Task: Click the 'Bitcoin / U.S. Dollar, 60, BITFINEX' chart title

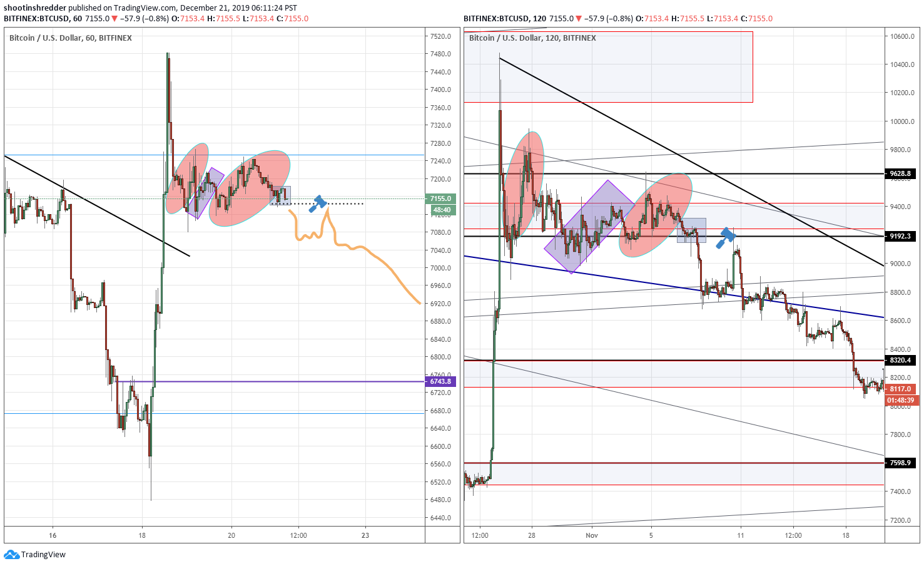Action: pos(71,38)
